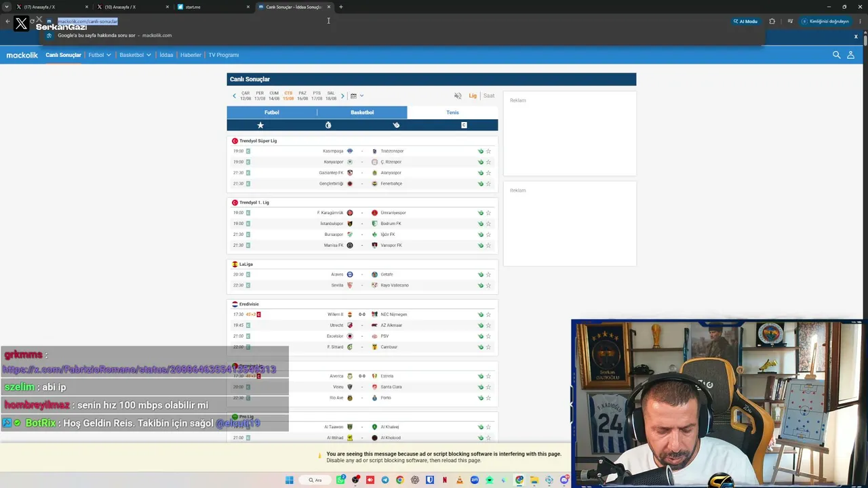Favorite the F. Karagümrük - Ümraniyespor match star
868x488 pixels.
coord(488,213)
